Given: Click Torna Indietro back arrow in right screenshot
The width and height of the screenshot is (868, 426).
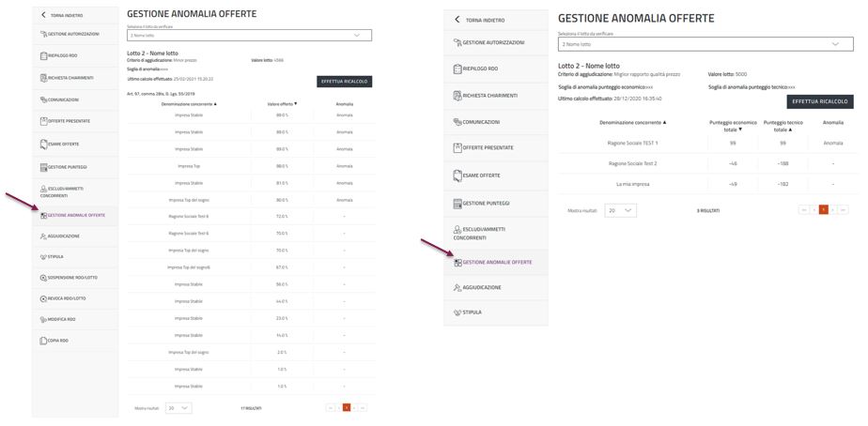Looking at the screenshot, I should 457,20.
